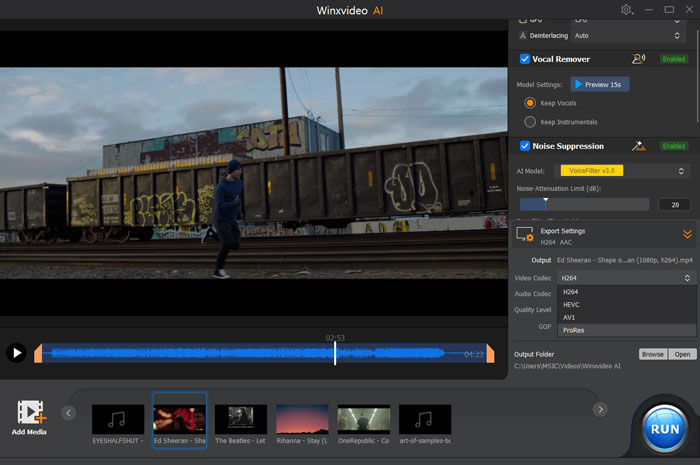The width and height of the screenshot is (700, 465).
Task: Click the blue RUN button
Action: pyautogui.click(x=665, y=429)
